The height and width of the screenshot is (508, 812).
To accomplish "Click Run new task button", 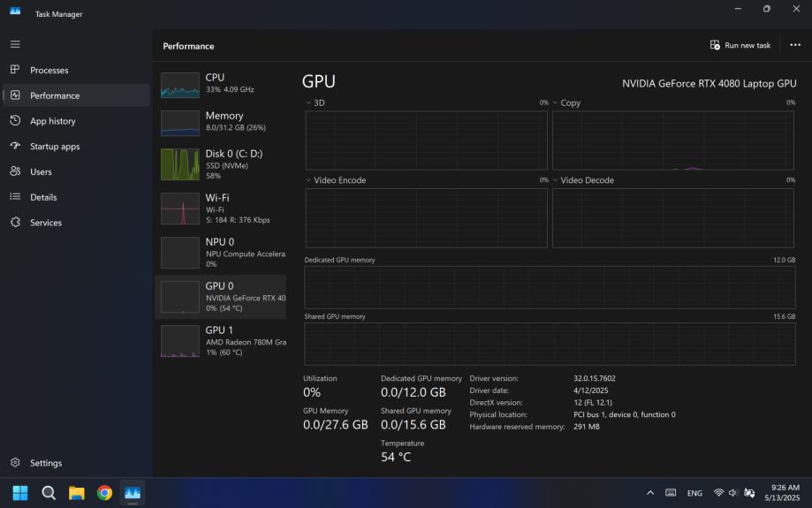I will point(740,45).
